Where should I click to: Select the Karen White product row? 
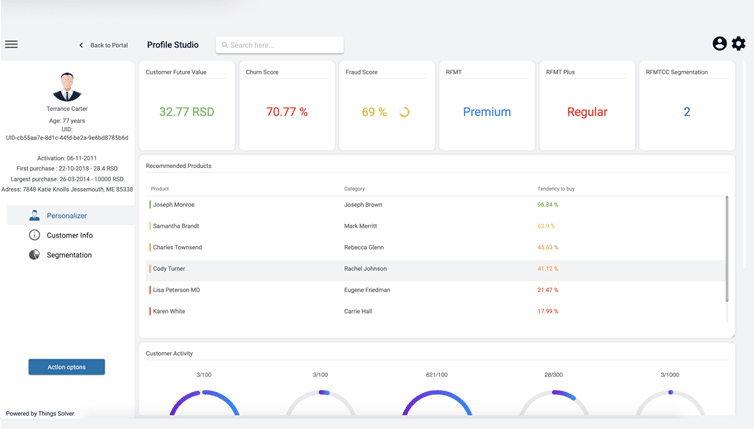436,311
